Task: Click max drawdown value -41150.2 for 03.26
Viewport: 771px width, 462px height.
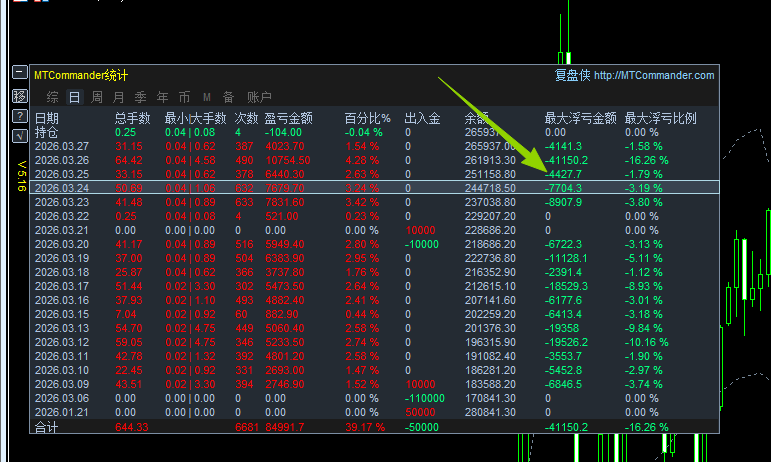Action: (566, 160)
